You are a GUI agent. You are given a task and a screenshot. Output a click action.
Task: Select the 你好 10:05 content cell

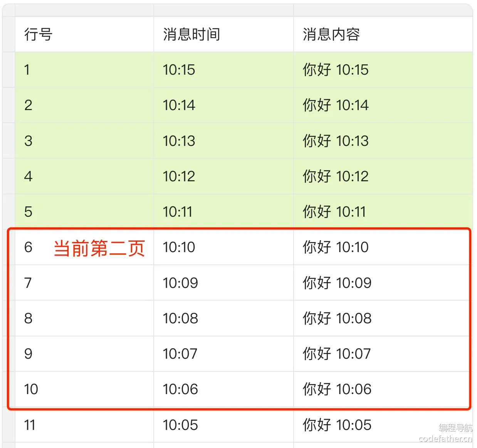click(x=383, y=425)
